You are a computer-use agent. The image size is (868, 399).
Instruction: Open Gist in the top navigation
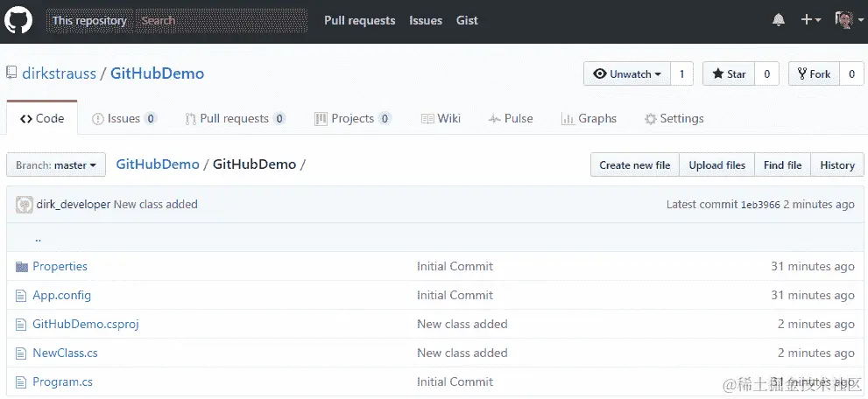pyautogui.click(x=467, y=20)
